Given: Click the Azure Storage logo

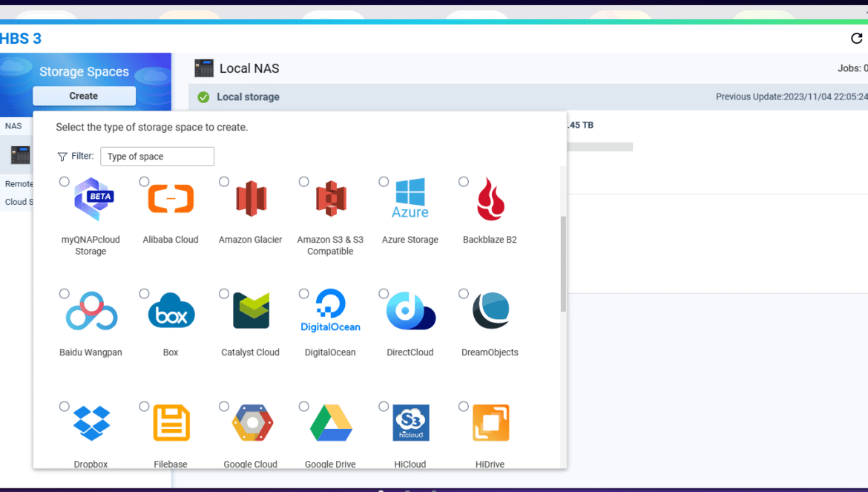Looking at the screenshot, I should coord(410,197).
